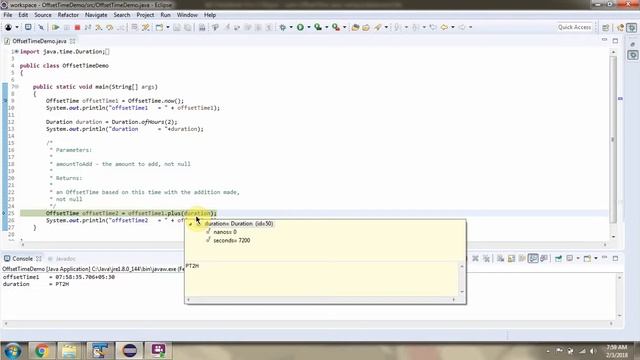Open File Explorer from the taskbar
This screenshot has height=360, width=640.
click(69, 351)
